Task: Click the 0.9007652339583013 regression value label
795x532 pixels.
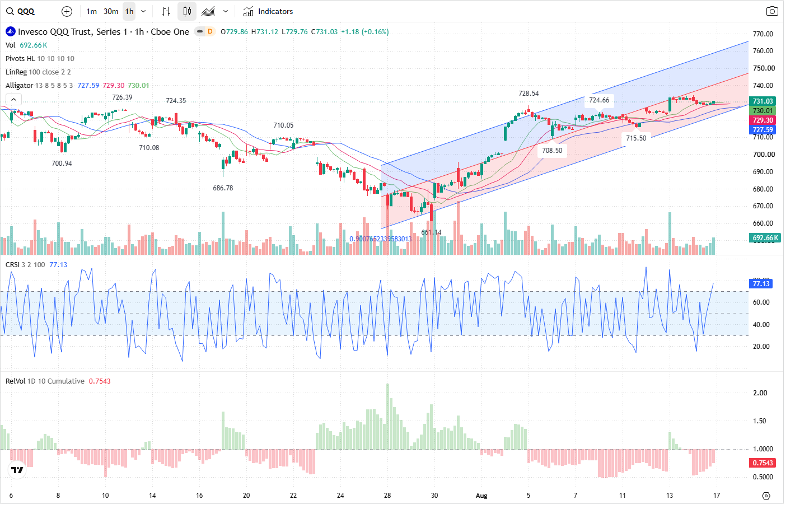Action: pos(381,239)
